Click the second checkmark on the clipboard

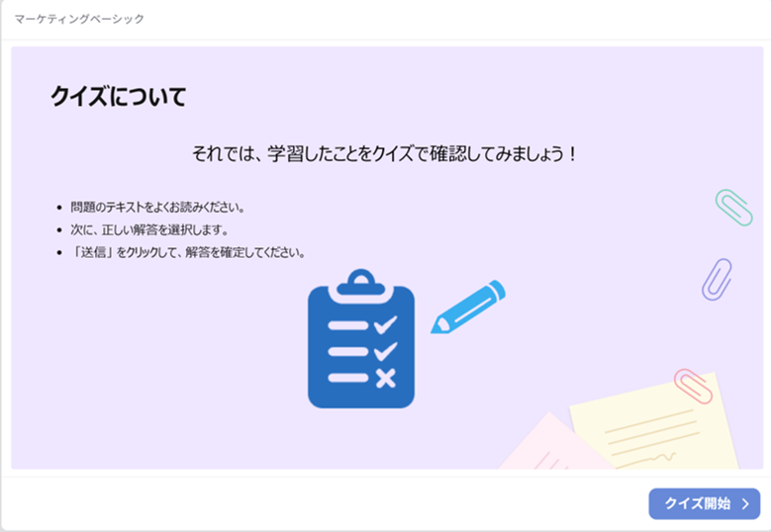[x=386, y=351]
